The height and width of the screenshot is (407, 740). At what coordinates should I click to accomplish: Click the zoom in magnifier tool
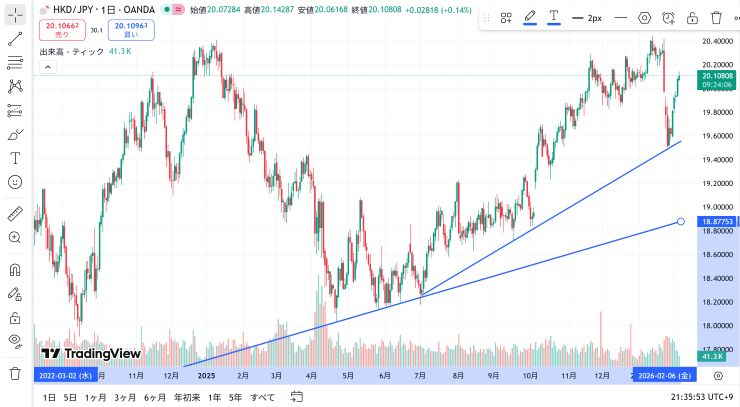pyautogui.click(x=15, y=238)
